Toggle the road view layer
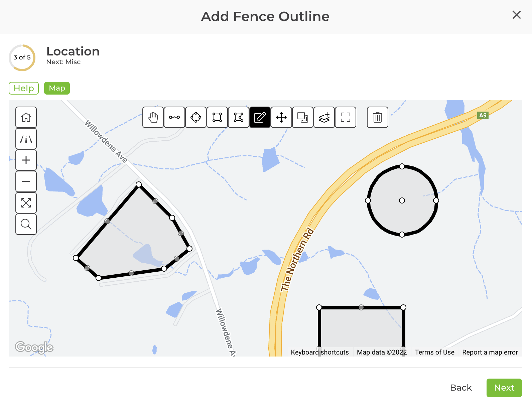Viewport: 532px width, 413px height. [x=26, y=139]
